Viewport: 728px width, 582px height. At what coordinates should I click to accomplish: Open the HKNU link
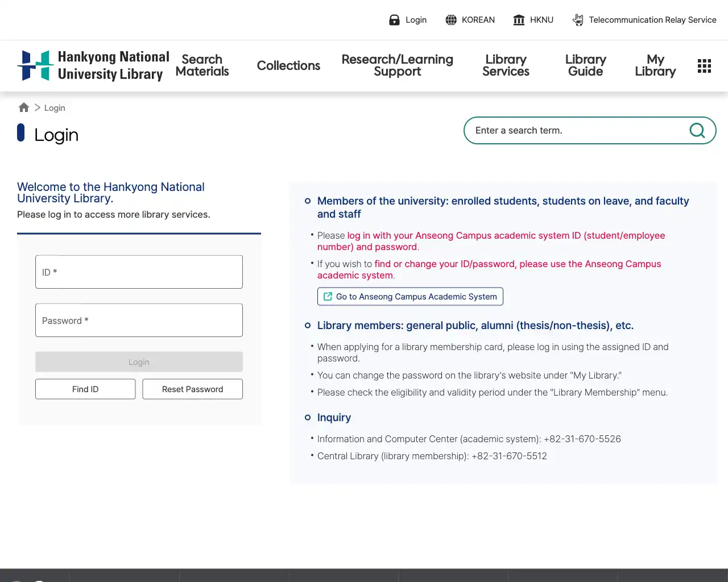coord(541,20)
